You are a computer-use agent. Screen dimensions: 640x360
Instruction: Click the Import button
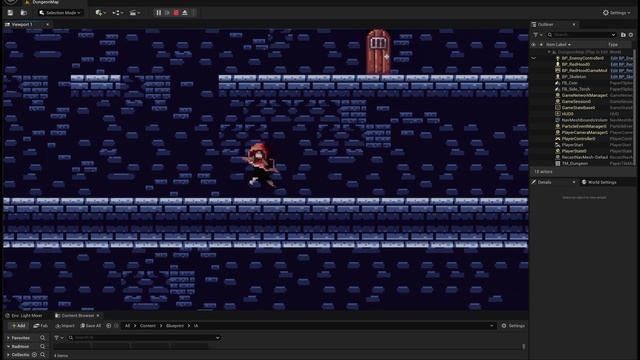point(65,326)
